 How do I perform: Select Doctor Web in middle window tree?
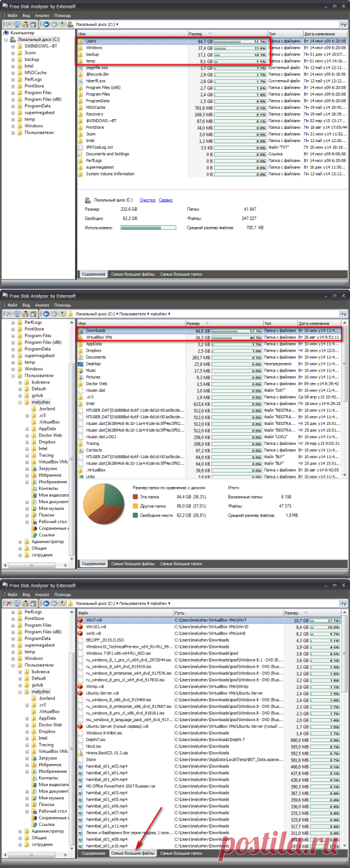click(50, 435)
